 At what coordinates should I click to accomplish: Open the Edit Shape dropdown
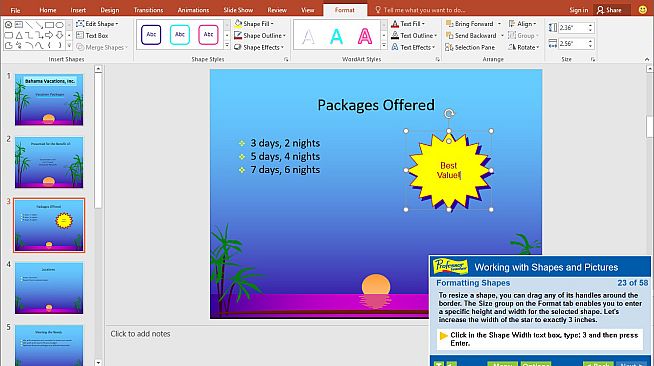[97, 24]
